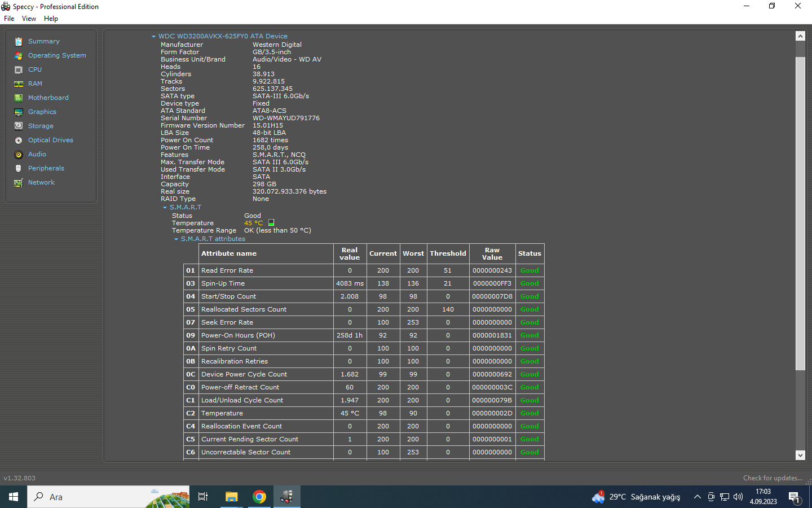The height and width of the screenshot is (508, 812).
Task: Open the Graphics section link
Action: (42, 112)
